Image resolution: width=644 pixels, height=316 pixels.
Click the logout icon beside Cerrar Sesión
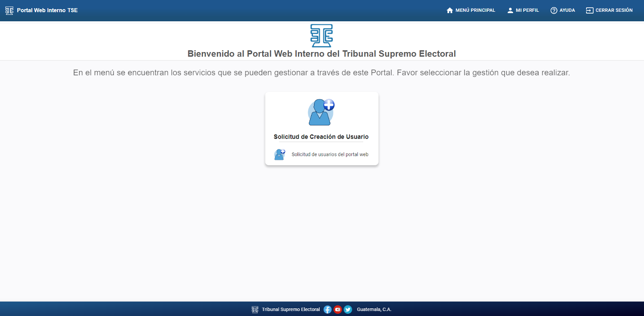point(589,10)
